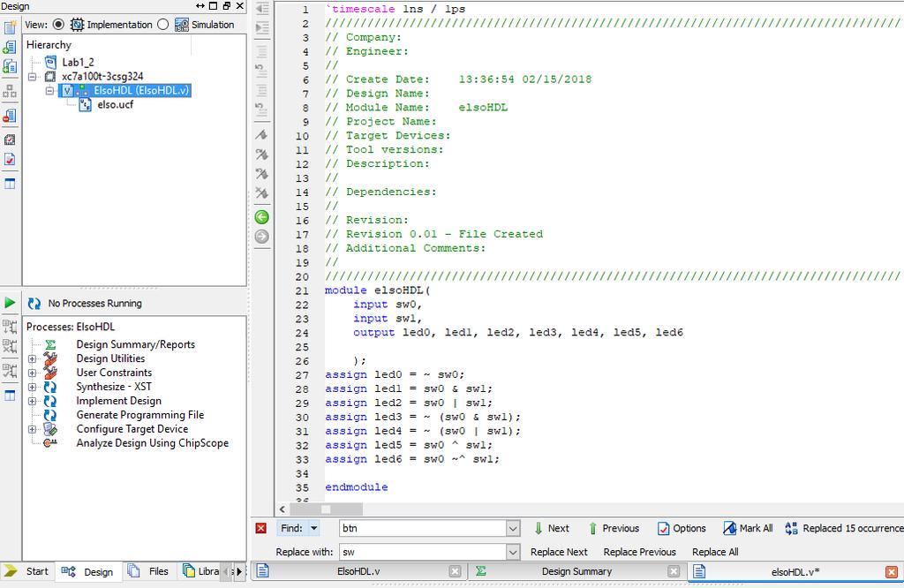Click the User Constraints icon
The width and height of the screenshot is (904, 588).
(50, 373)
